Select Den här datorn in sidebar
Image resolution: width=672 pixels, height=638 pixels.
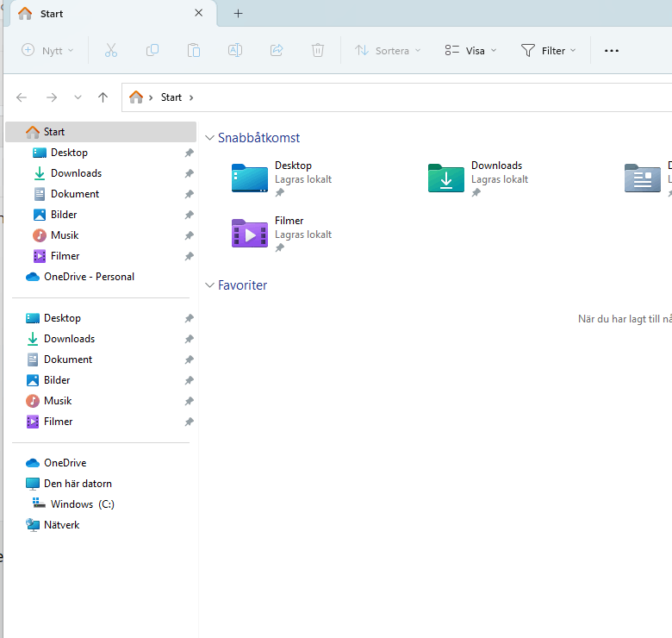coord(69,484)
